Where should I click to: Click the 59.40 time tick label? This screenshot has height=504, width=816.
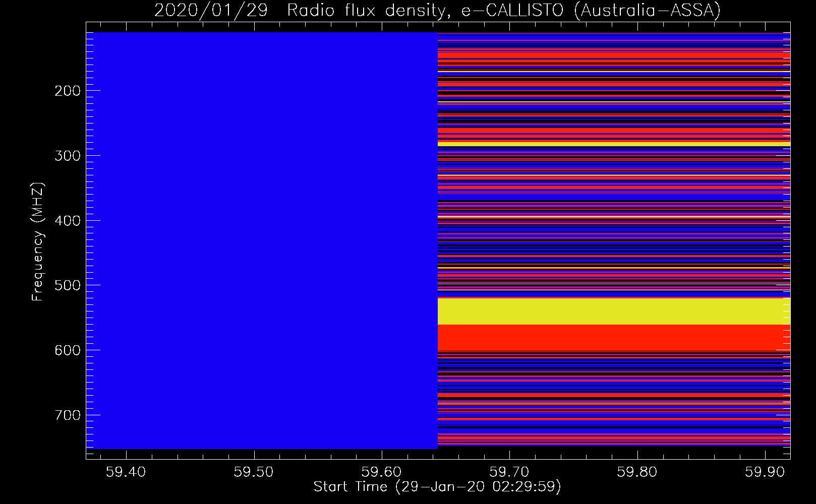pyautogui.click(x=126, y=472)
